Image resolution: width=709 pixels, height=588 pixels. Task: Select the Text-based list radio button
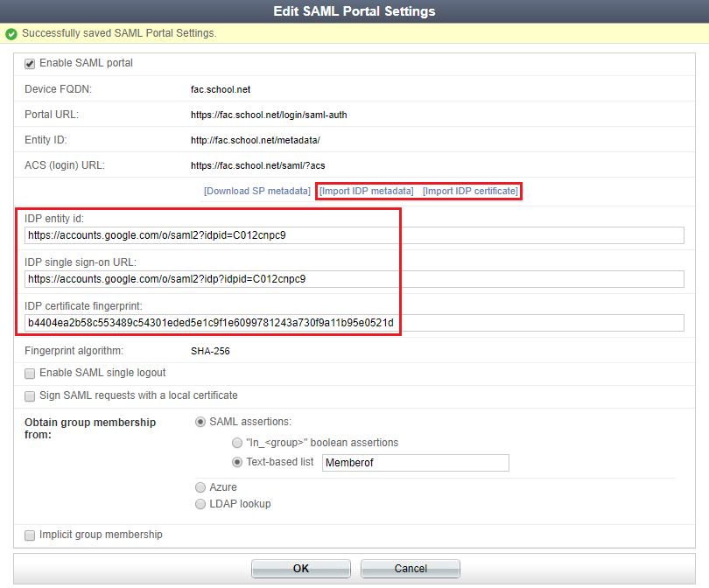tap(237, 462)
